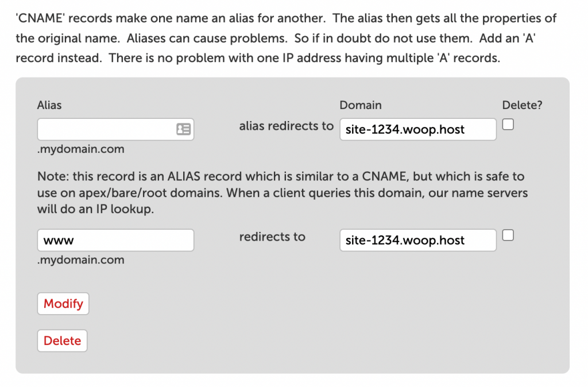Click 'redirects to' label in www row
This screenshot has height=387, width=588.
(272, 237)
